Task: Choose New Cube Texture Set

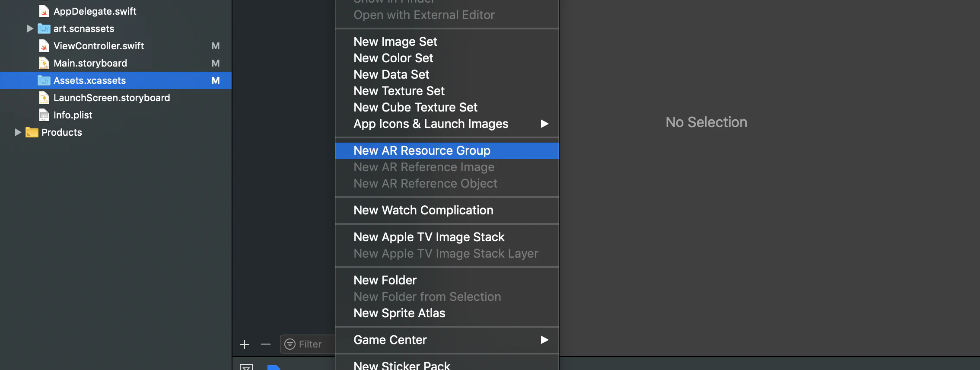Action: [x=447, y=107]
